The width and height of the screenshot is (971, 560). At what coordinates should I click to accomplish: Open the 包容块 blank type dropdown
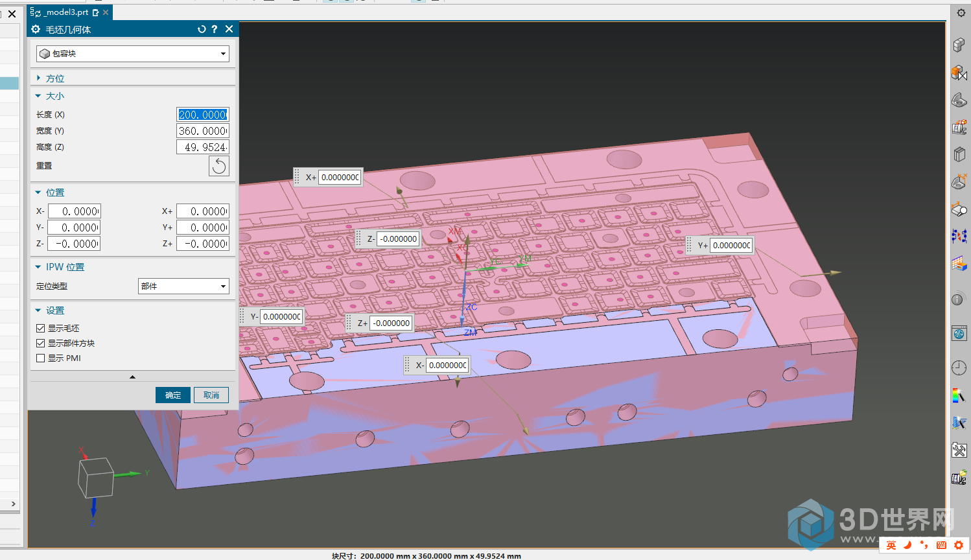pyautogui.click(x=133, y=54)
